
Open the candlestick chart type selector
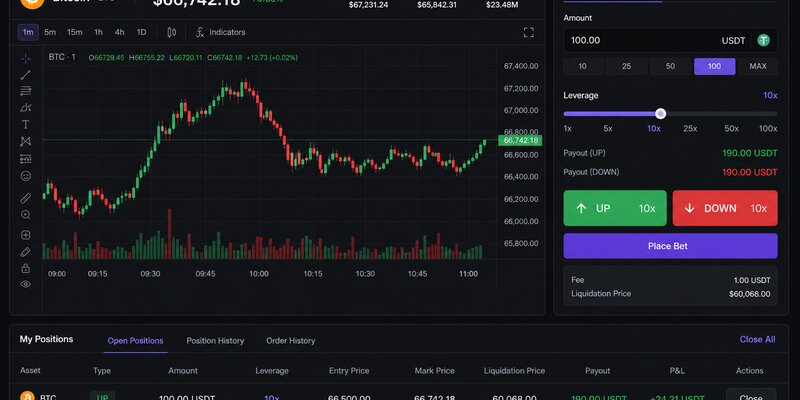tap(171, 32)
